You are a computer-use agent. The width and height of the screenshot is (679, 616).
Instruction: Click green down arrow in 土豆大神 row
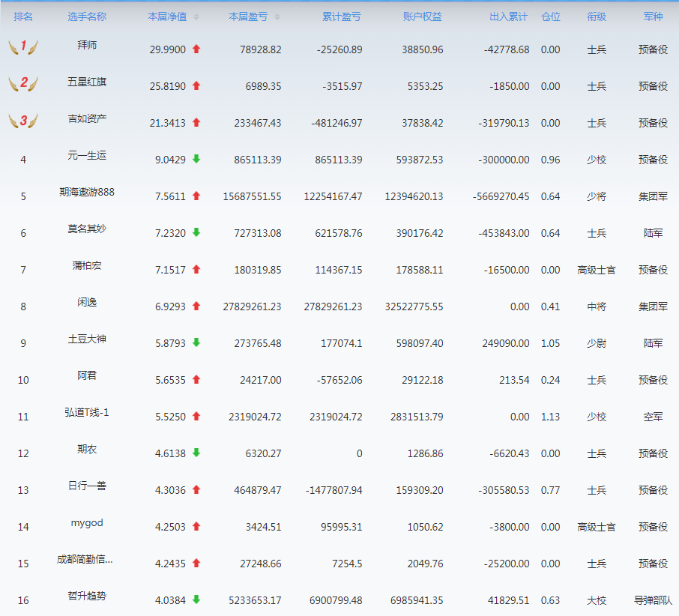tap(196, 342)
